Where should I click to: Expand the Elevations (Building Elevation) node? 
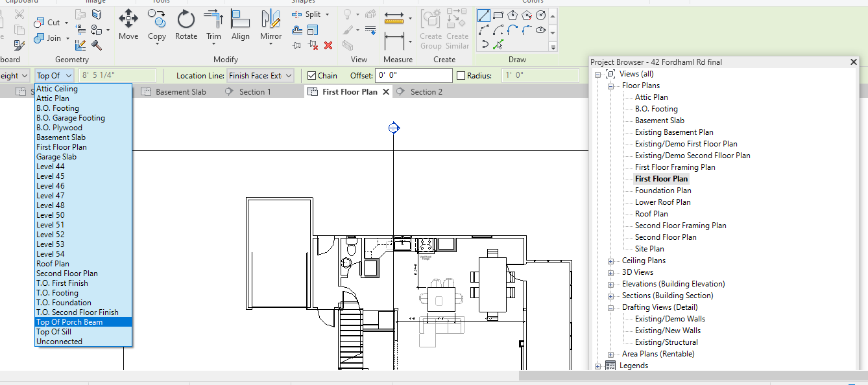(610, 284)
